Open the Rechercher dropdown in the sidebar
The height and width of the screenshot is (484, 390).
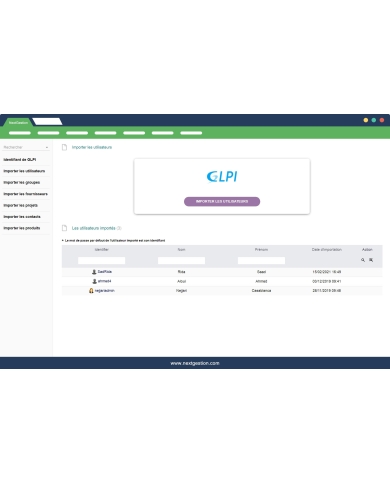tap(26, 147)
